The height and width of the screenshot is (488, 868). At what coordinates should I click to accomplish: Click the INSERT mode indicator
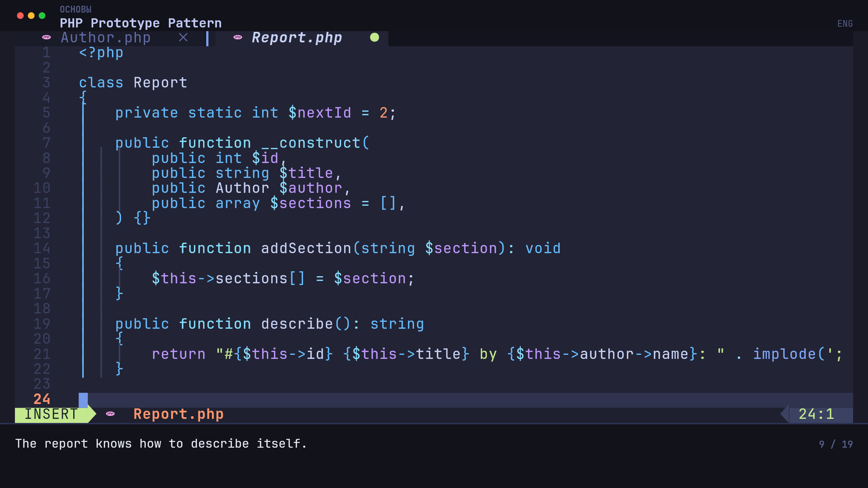click(x=52, y=414)
